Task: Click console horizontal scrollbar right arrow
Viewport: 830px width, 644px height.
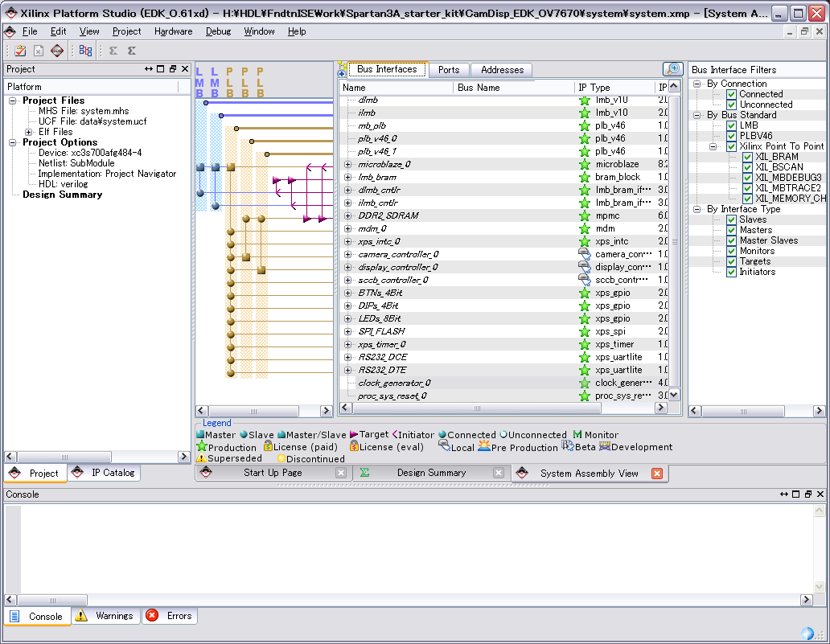Action: pos(806,600)
